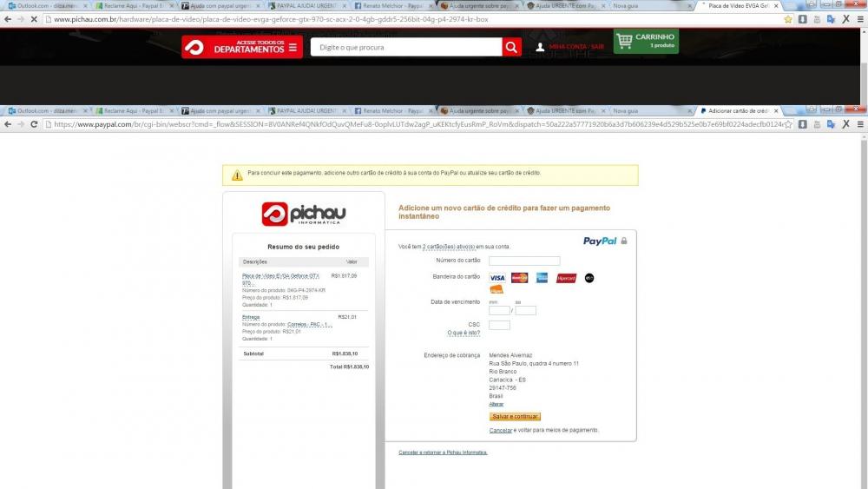Click the paypal.com address bar
This screenshot has width=868, height=489.
pos(412,124)
